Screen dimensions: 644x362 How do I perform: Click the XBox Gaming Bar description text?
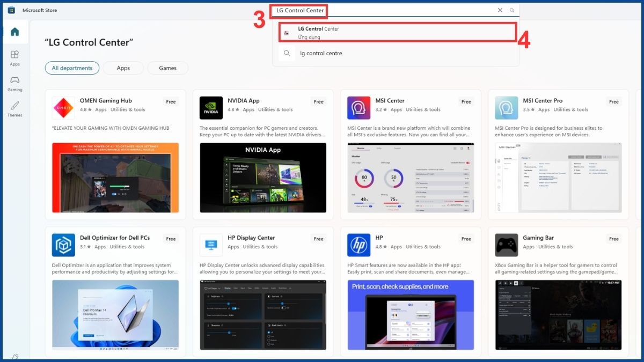[x=557, y=269]
